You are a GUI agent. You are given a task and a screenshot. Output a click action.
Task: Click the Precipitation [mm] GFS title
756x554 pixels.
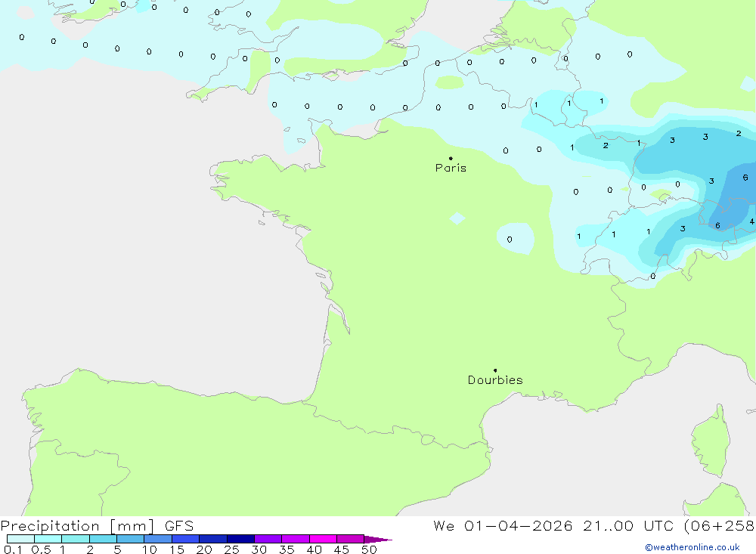97,525
